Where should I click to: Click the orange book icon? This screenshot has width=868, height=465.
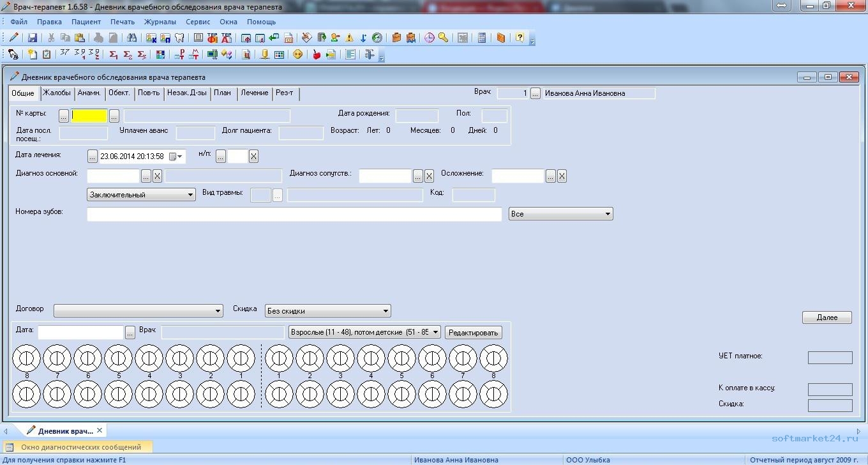click(x=501, y=38)
